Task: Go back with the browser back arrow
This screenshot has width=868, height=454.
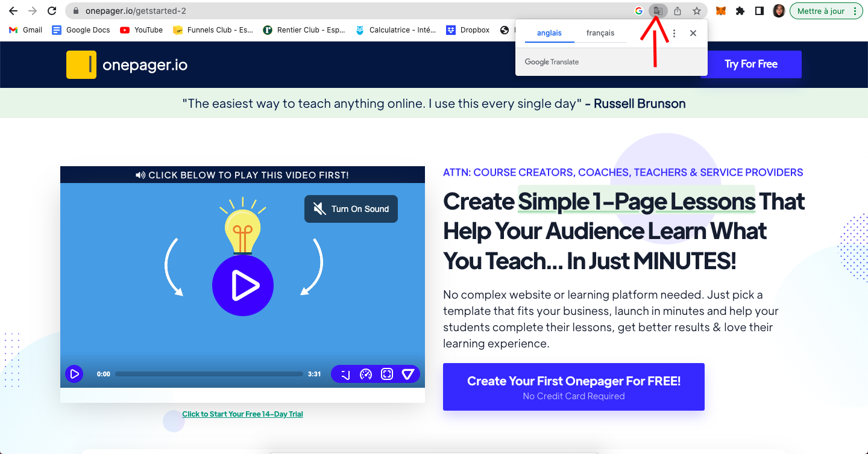Action: (x=13, y=11)
